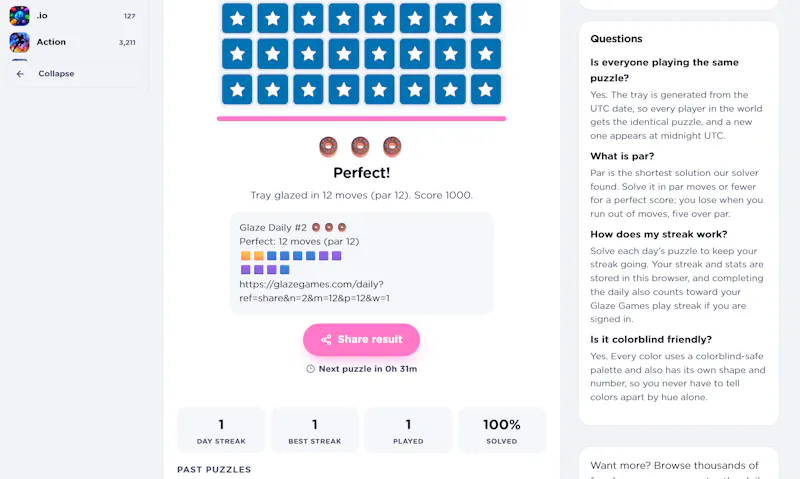This screenshot has height=479, width=800.
Task: Select the Action menu item label
Action: (x=51, y=42)
